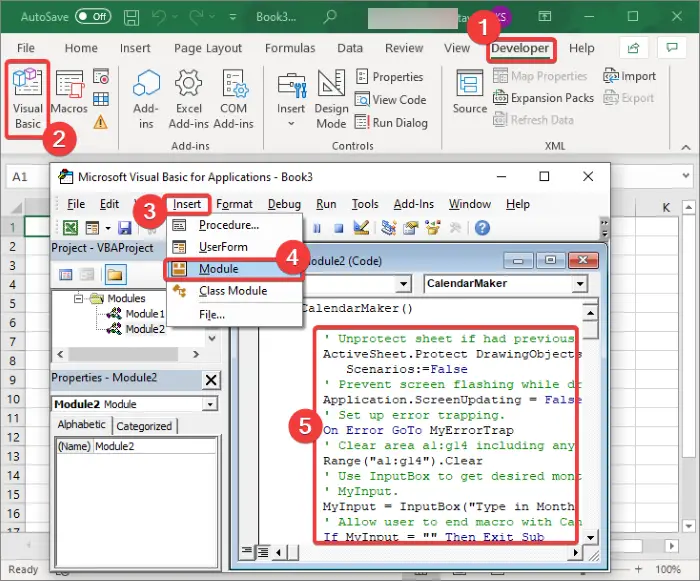Toggle the AutoSave switch
Viewport: 700px width, 581px height.
pos(93,17)
